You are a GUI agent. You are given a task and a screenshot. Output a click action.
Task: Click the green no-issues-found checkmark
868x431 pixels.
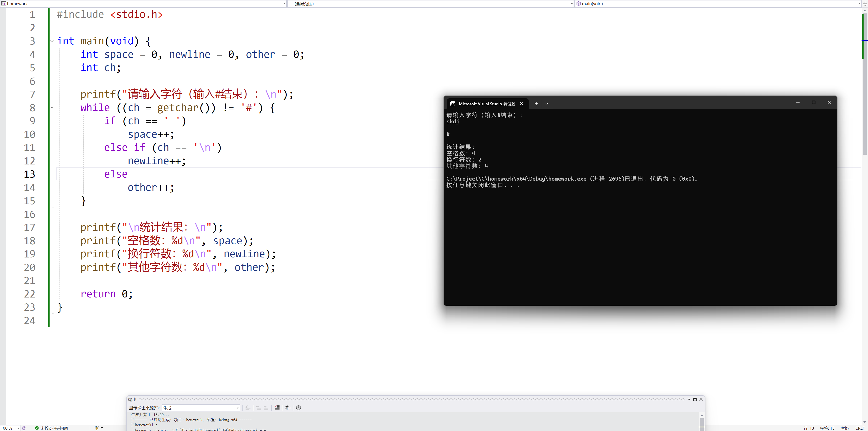coord(37,428)
